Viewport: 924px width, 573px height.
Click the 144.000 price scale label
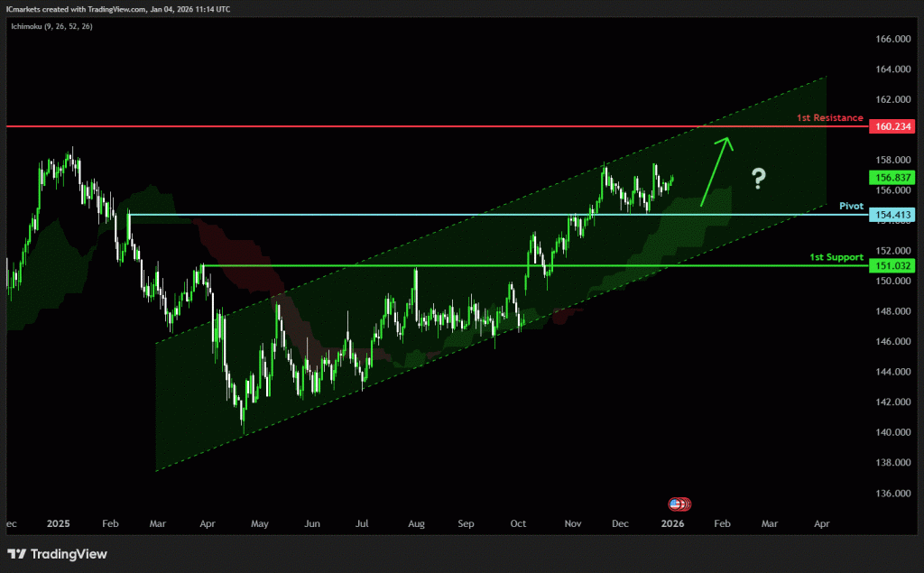tap(892, 372)
